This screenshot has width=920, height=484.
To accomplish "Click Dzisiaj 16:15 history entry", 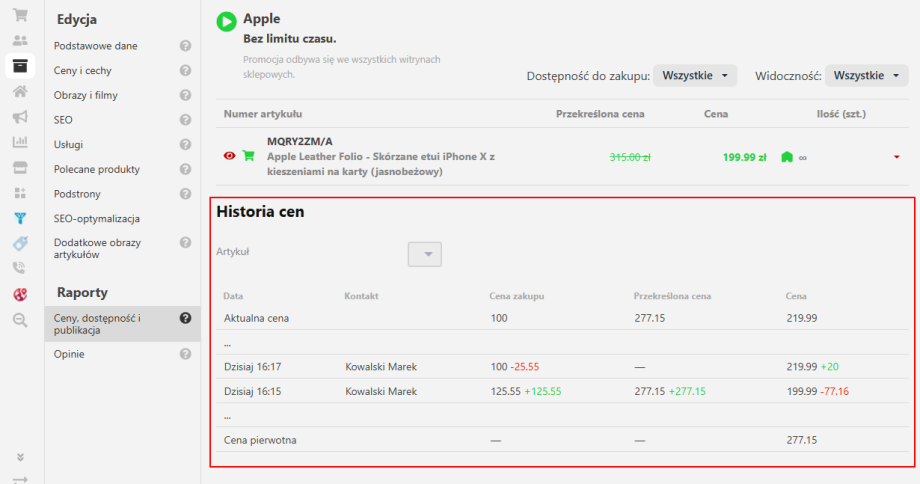I will (x=252, y=391).
